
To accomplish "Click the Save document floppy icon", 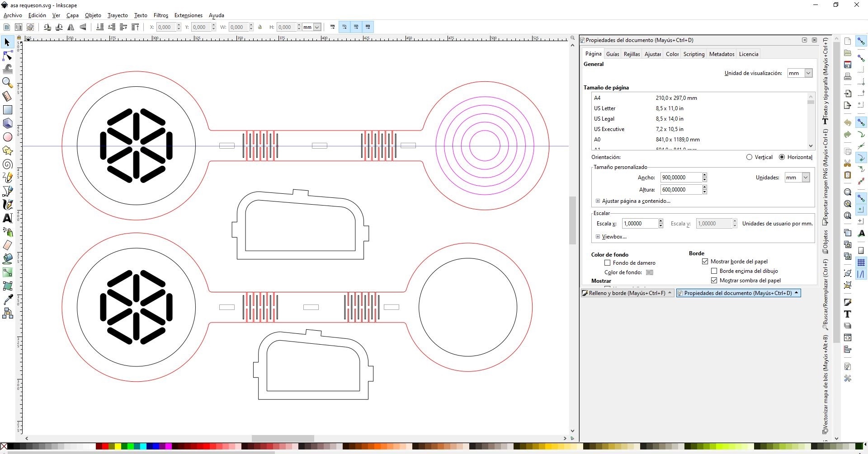I will (848, 65).
